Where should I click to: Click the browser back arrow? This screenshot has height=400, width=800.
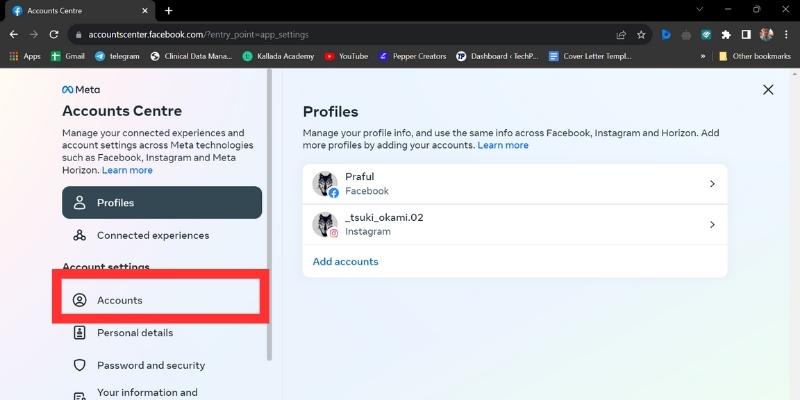(14, 35)
